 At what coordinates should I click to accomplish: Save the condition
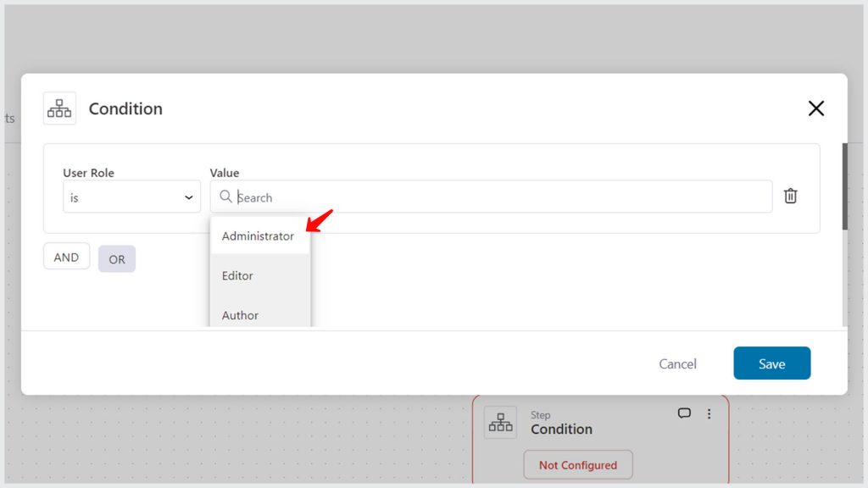click(x=771, y=363)
